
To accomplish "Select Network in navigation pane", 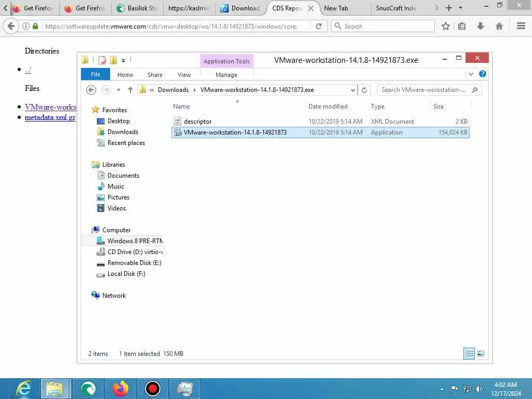I will point(114,296).
